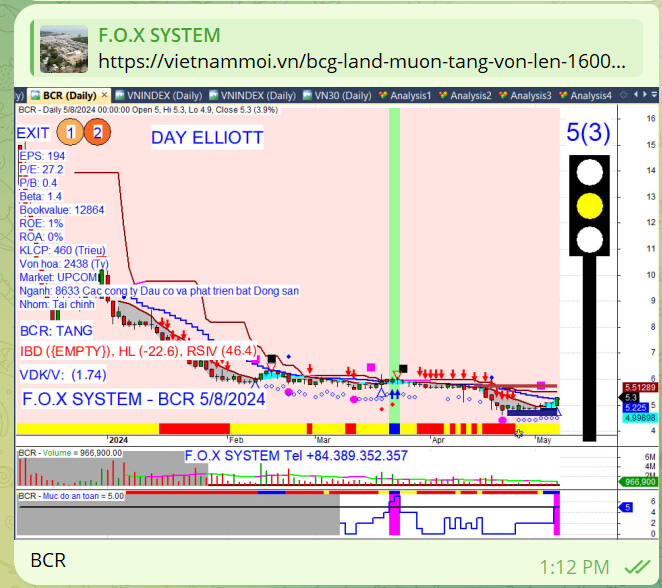
Task: Click the orange circle numbered 2
Action: pyautogui.click(x=98, y=132)
